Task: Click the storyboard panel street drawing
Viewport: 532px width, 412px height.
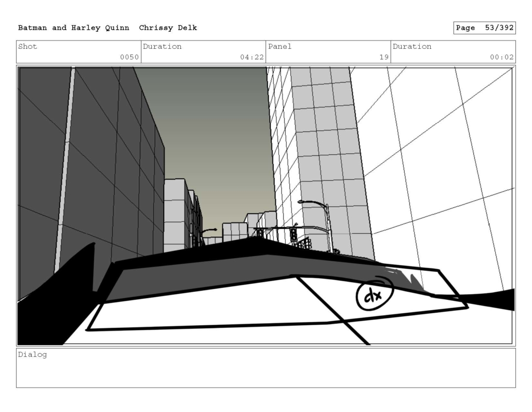Action: point(266,206)
